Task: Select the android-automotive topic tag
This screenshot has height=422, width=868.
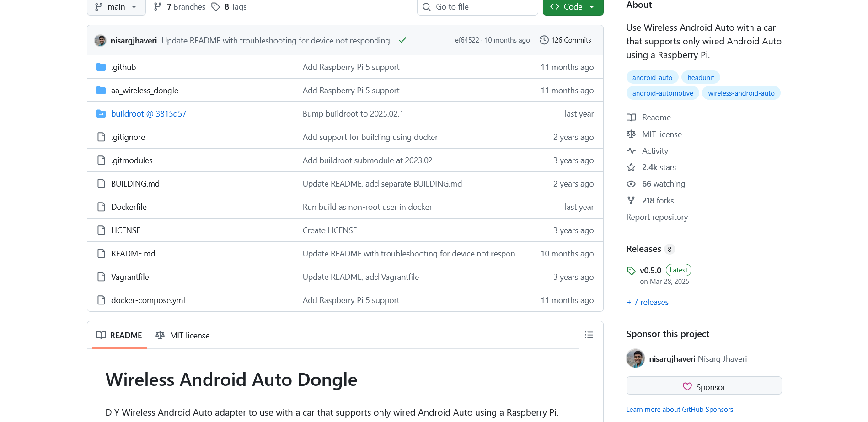Action: [x=663, y=93]
